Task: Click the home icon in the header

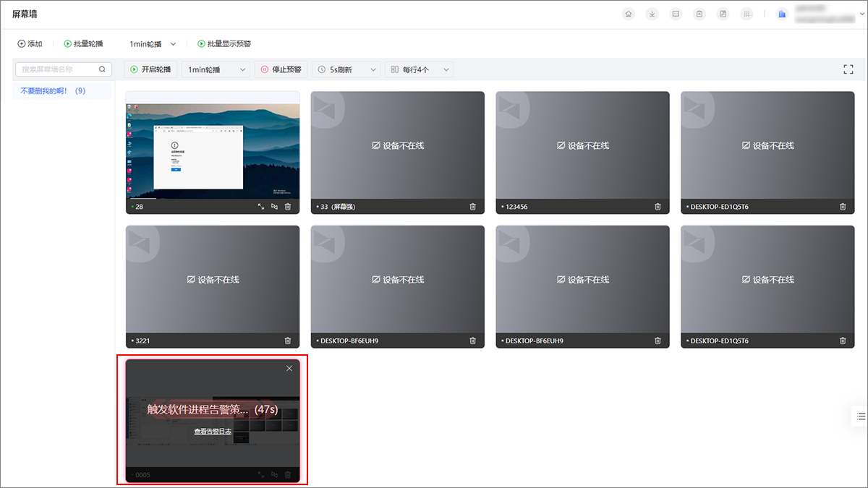Action: 629,14
